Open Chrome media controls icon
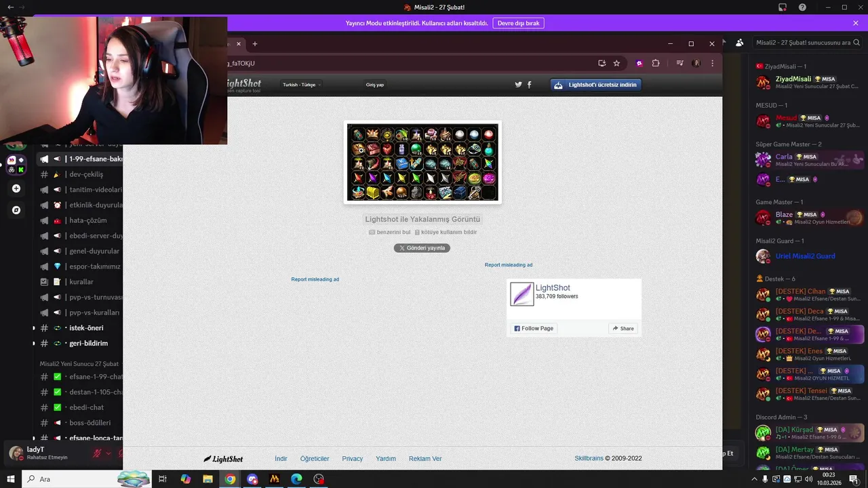 point(679,63)
